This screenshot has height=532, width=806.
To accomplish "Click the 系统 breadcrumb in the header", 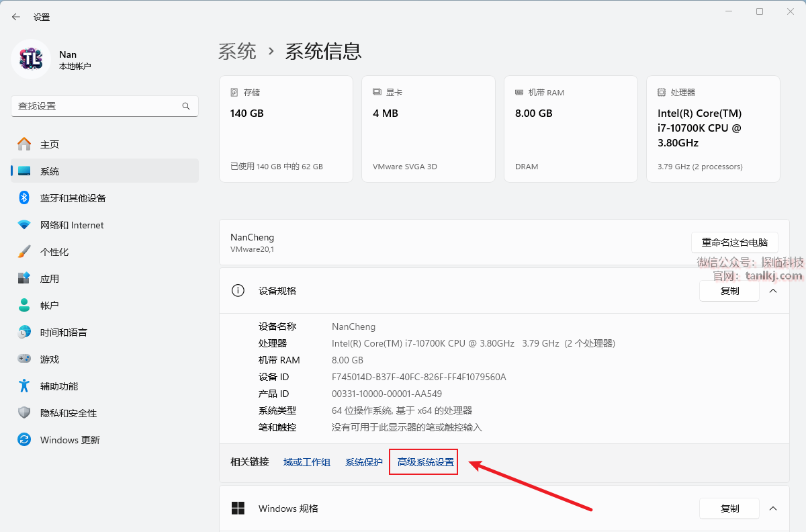I will [237, 51].
